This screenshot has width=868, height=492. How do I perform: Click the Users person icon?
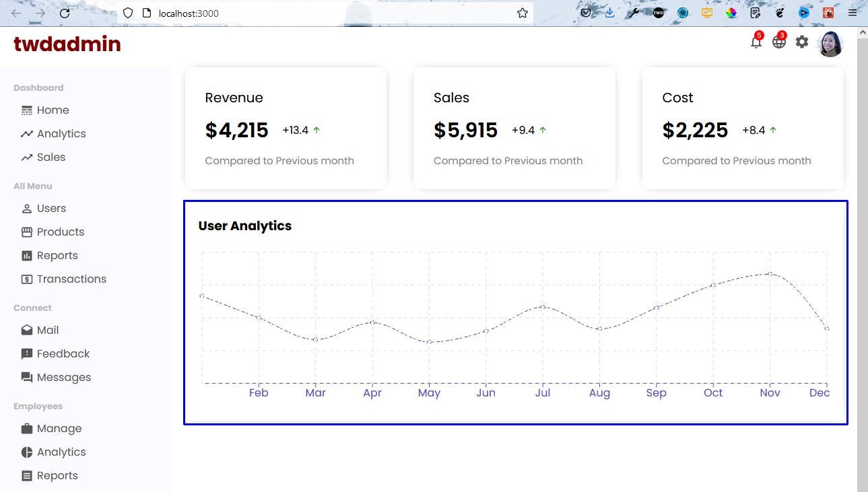(27, 209)
